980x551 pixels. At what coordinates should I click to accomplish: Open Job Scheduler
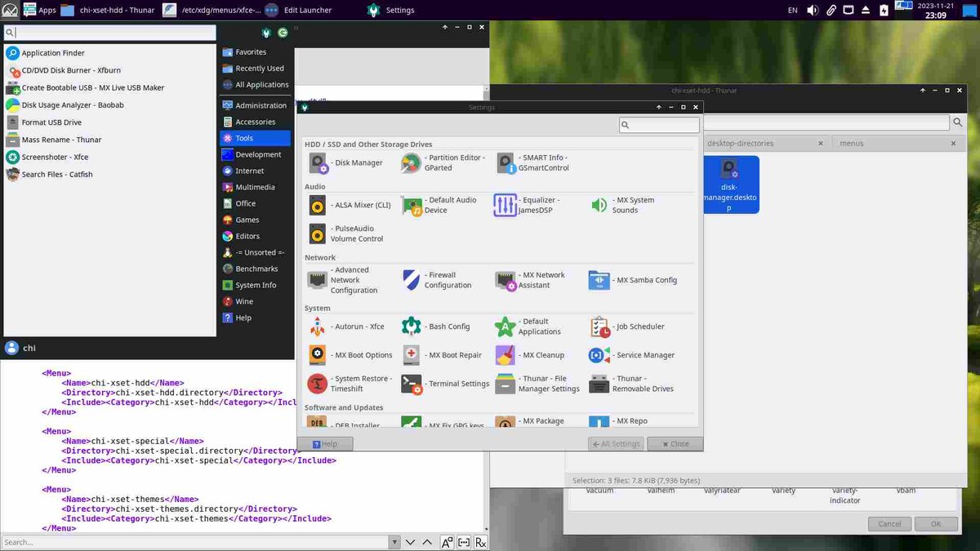tap(627, 327)
